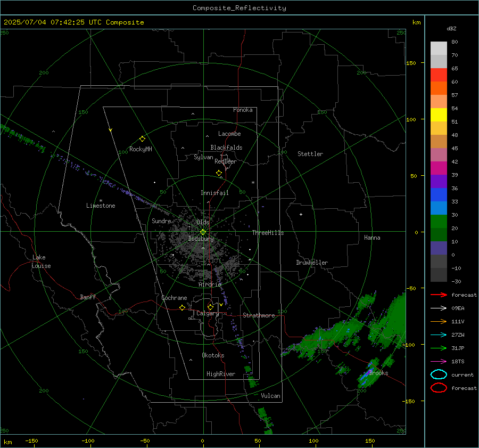Click the yellow diamond marker below RedDeer
The height and width of the screenshot is (448, 479).
coord(219,173)
